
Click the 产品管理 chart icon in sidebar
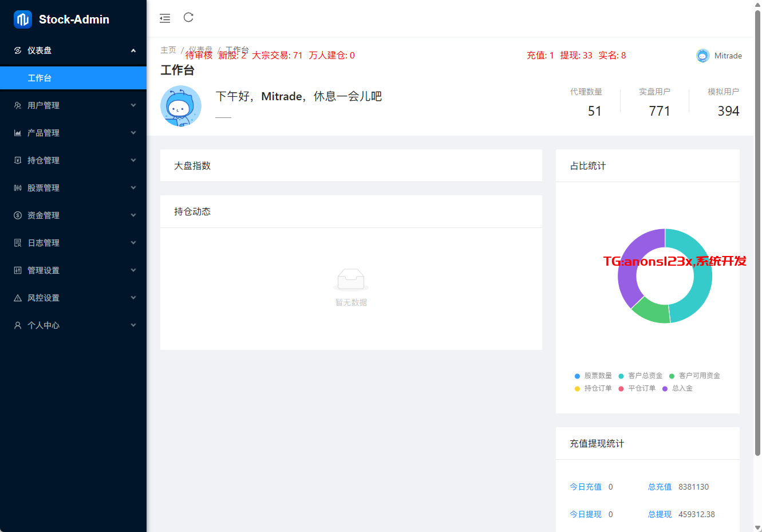pyautogui.click(x=18, y=133)
